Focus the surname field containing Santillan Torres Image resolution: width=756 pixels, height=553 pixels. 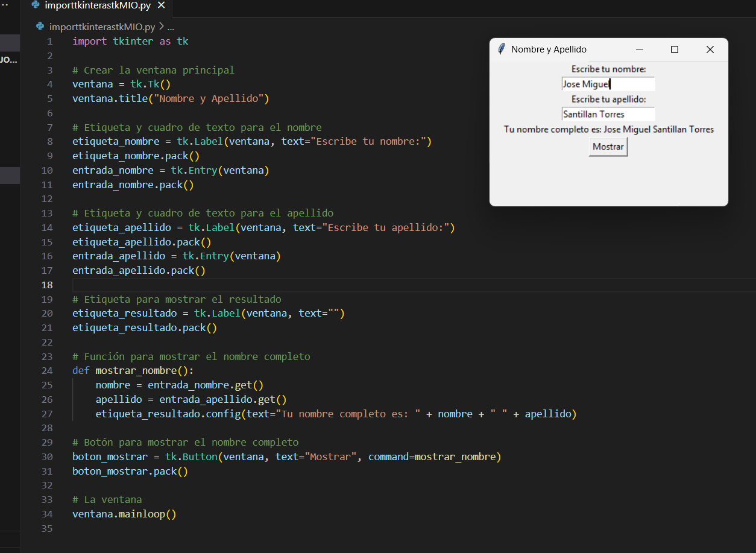coord(608,114)
